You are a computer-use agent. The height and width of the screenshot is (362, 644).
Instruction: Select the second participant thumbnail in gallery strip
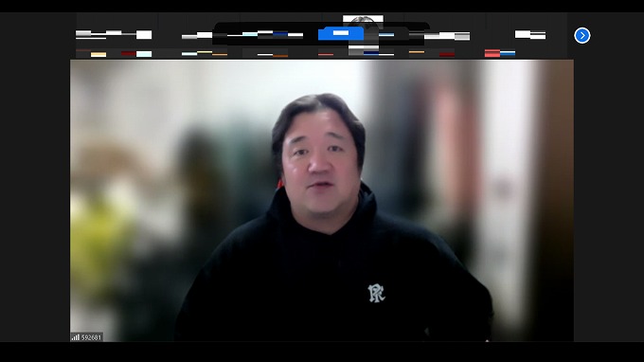199,35
